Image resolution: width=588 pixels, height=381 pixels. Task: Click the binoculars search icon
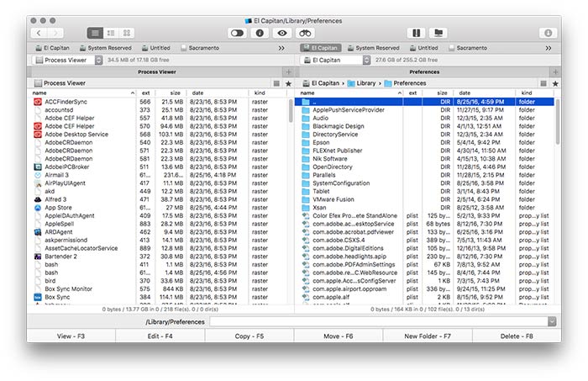click(x=305, y=33)
